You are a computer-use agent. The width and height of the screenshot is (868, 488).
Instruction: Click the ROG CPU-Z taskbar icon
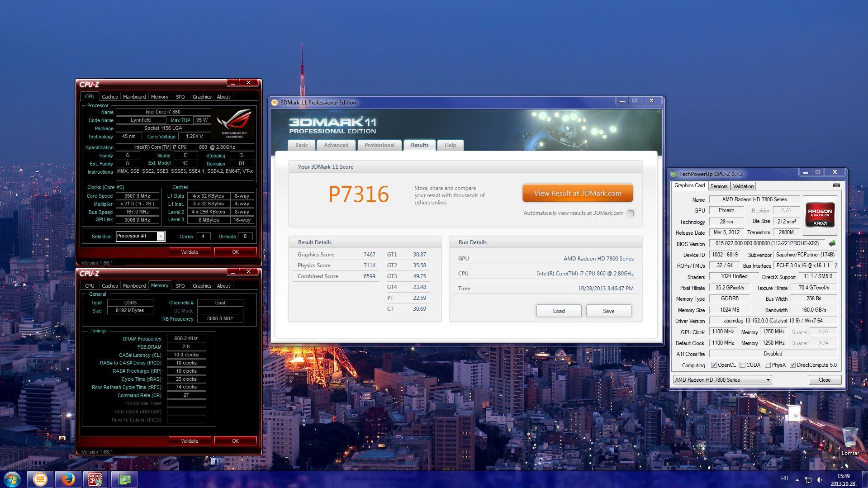click(x=95, y=479)
